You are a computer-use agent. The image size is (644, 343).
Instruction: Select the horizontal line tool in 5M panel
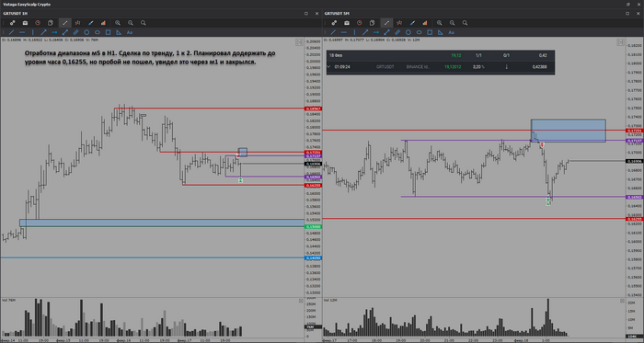[344, 32]
